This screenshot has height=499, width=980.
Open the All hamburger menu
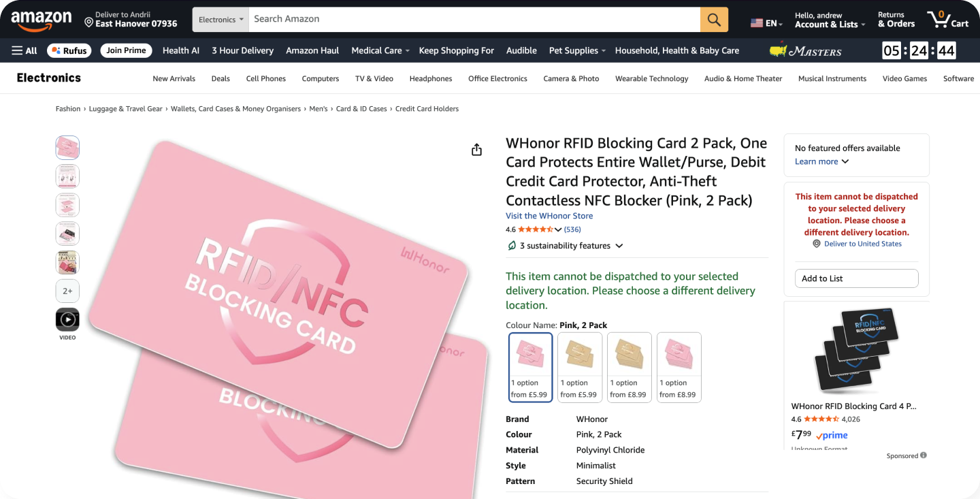[x=24, y=50]
